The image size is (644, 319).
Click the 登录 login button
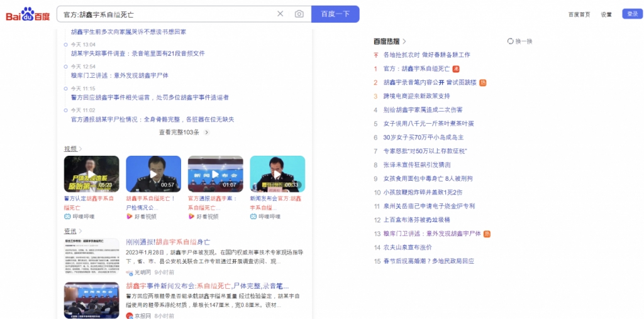(632, 14)
